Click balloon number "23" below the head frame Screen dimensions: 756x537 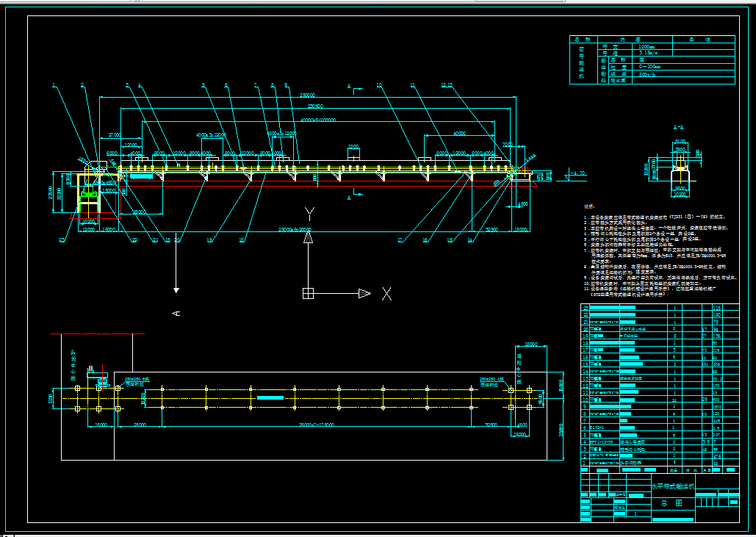coord(62,240)
